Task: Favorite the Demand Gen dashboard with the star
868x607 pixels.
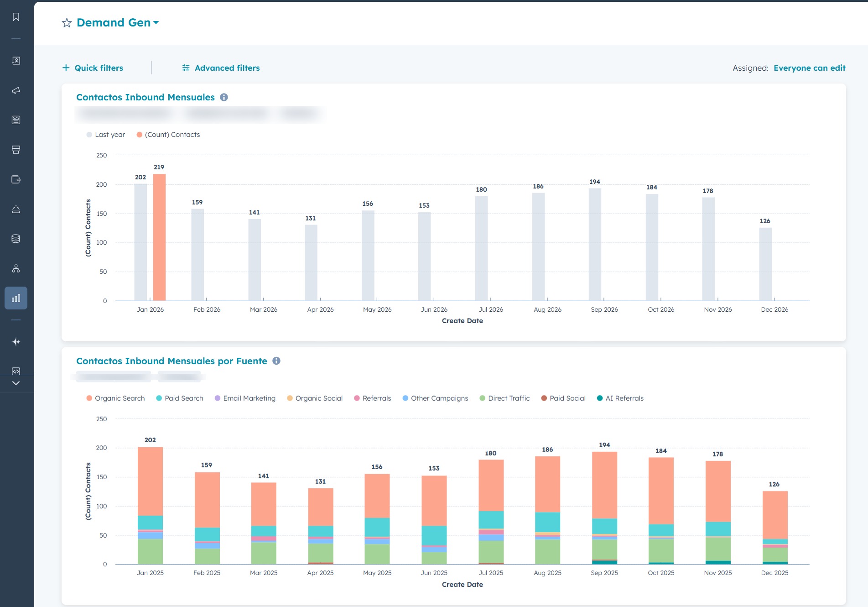Action: pos(67,23)
